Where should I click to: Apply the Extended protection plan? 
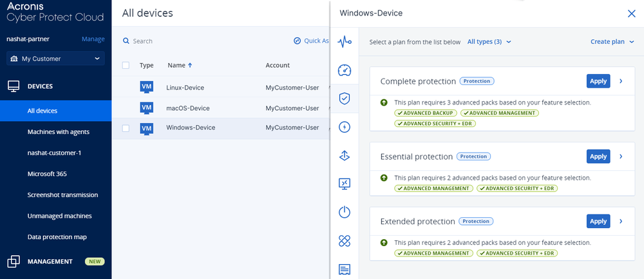click(598, 221)
